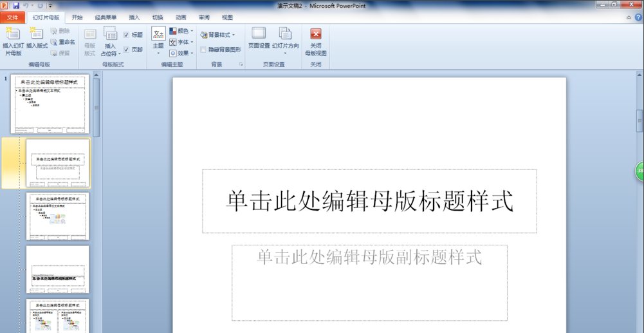Click the Redo icon in quick access toolbar

40,5
